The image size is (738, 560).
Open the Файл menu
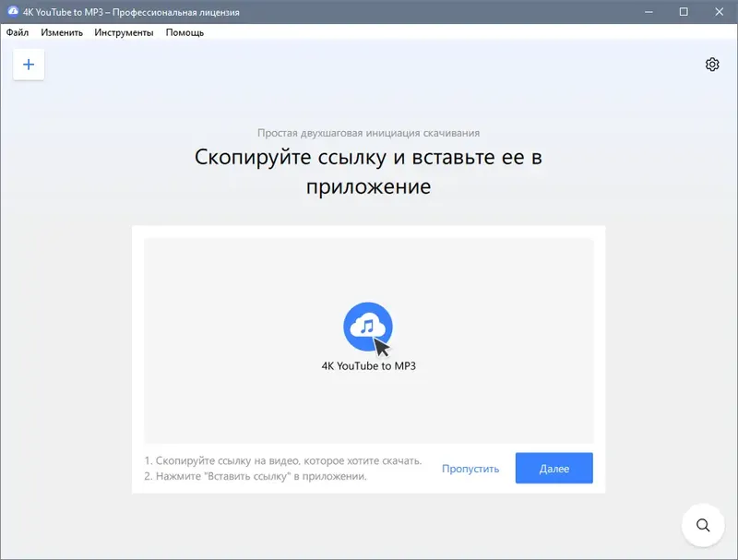coord(19,30)
